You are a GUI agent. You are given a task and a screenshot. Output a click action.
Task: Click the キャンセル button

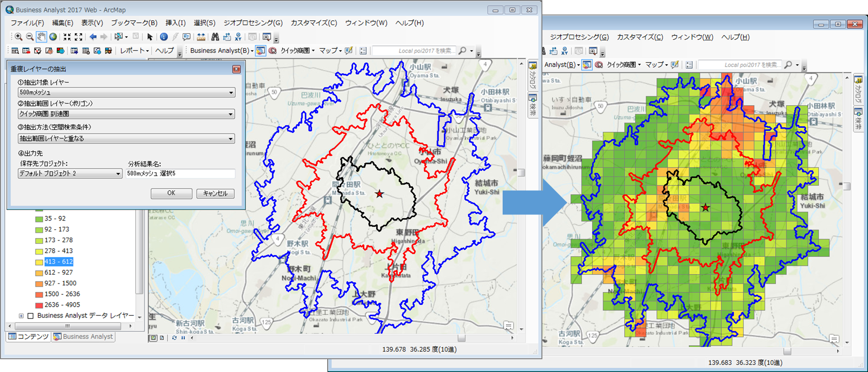(x=215, y=193)
